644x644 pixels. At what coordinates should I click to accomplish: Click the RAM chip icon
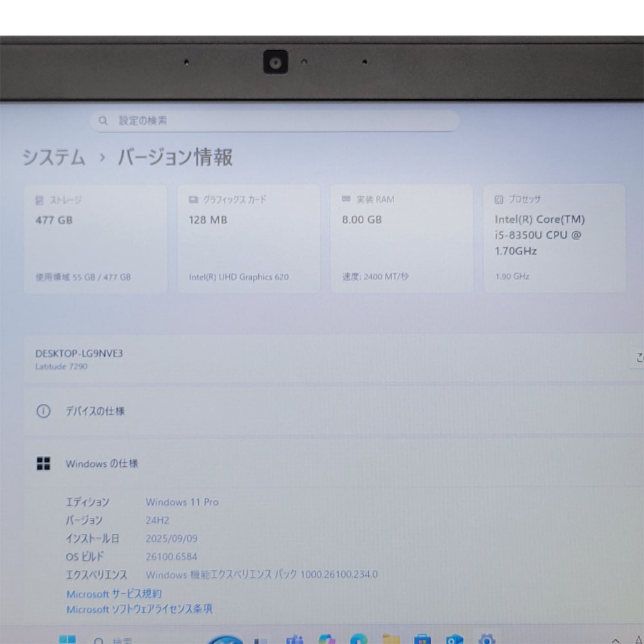pyautogui.click(x=346, y=200)
